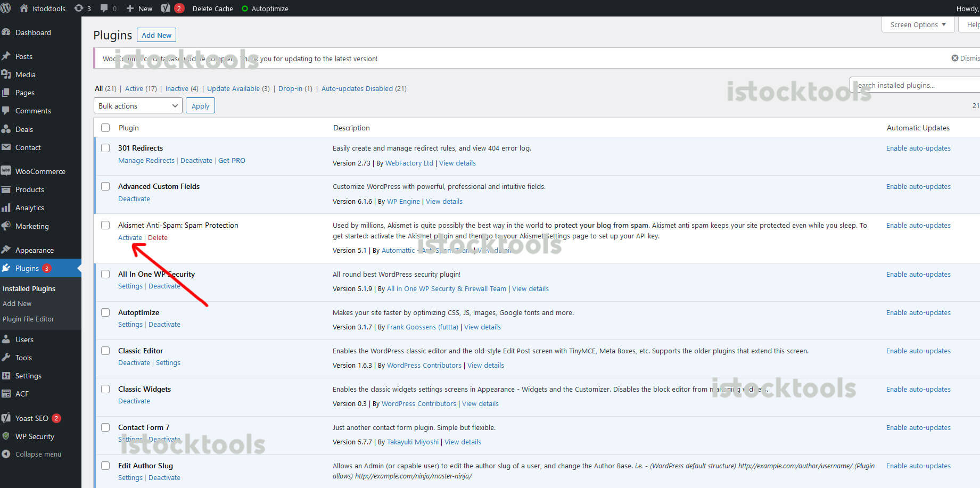
Task: Open the Add New submenu under Plugins
Action: [17, 303]
